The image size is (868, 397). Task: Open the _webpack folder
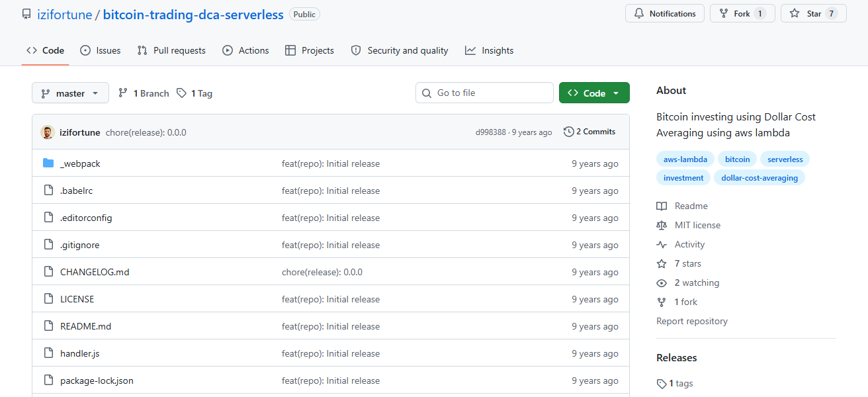click(80, 163)
